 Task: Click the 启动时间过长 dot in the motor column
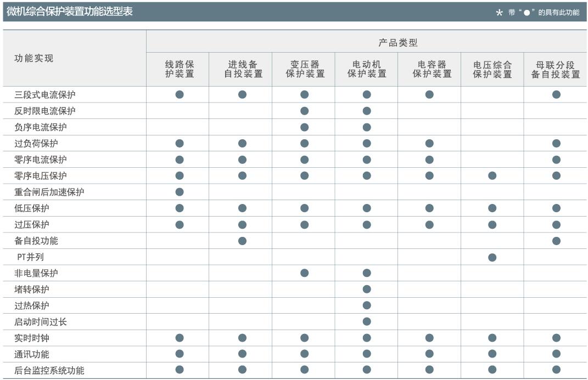pos(367,322)
